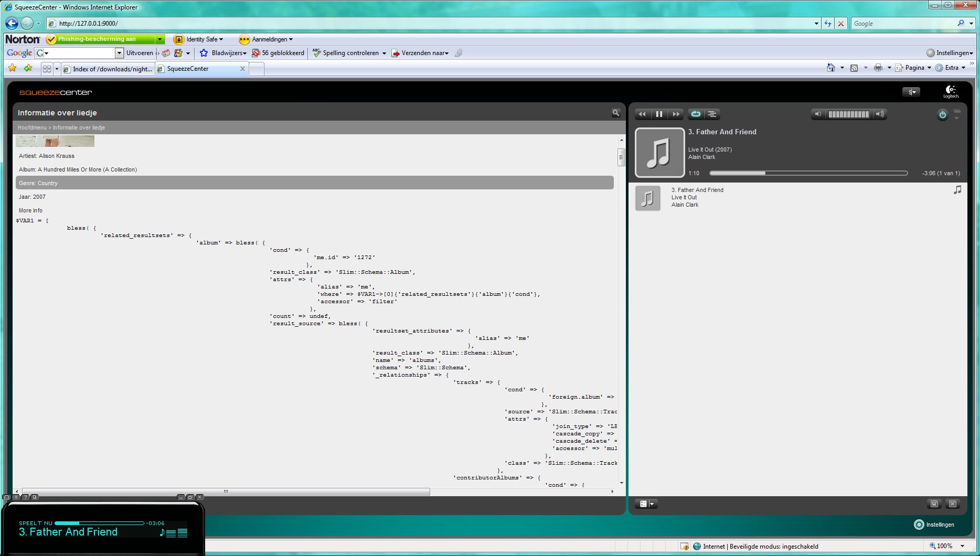Screen dimensions: 980x556
Task: Click the volume down speaker icon
Action: [x=817, y=114]
